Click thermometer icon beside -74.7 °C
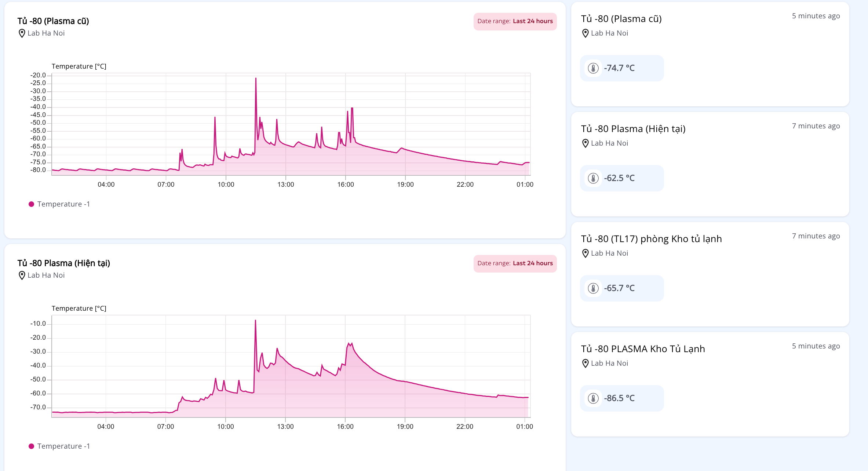Image resolution: width=868 pixels, height=471 pixels. (593, 68)
